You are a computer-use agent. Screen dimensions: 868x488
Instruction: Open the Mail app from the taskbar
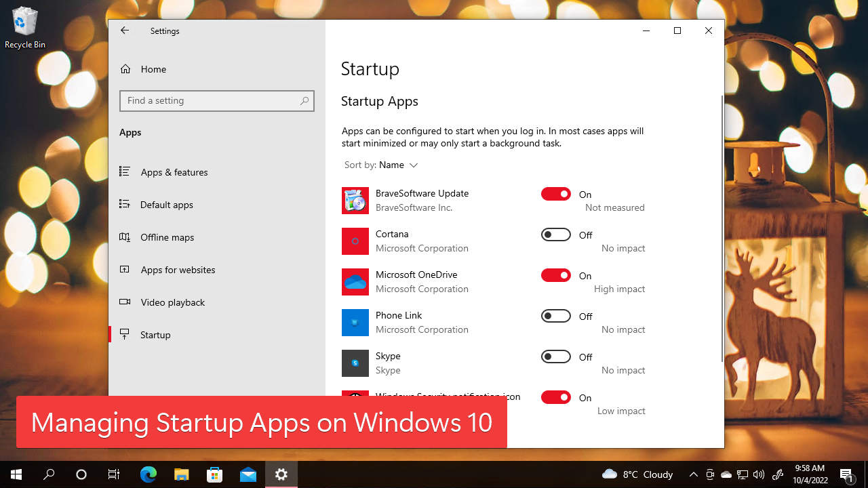[248, 474]
